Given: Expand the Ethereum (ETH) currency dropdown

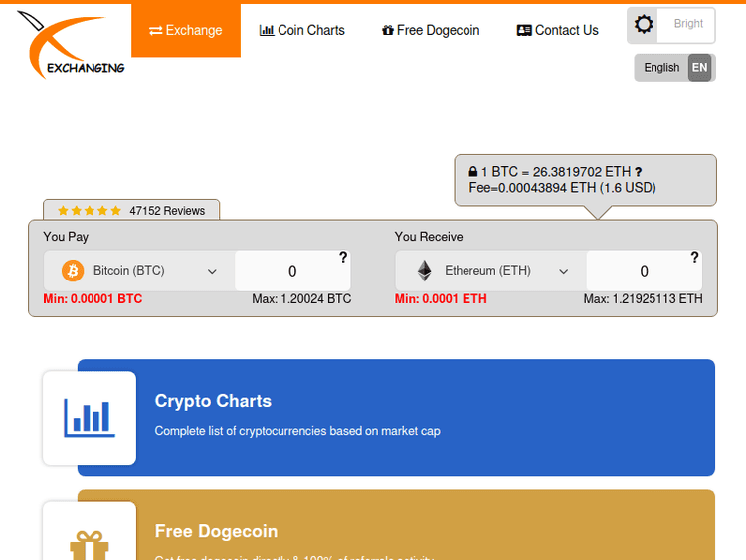Looking at the screenshot, I should 491,271.
